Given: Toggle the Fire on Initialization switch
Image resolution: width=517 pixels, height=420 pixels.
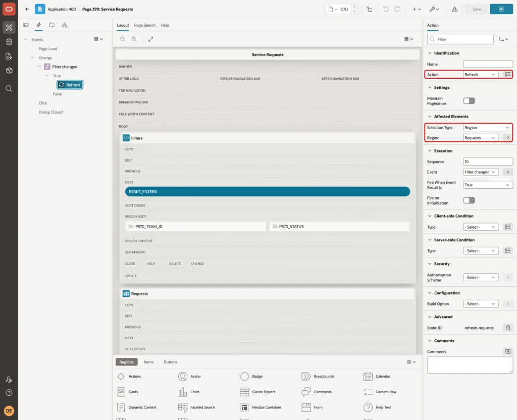Looking at the screenshot, I should tap(469, 200).
